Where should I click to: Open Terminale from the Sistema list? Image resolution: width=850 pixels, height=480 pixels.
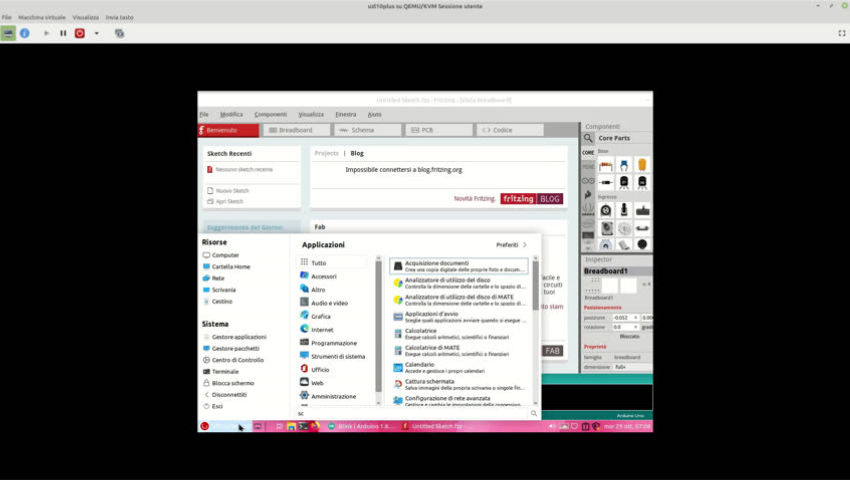pos(225,371)
